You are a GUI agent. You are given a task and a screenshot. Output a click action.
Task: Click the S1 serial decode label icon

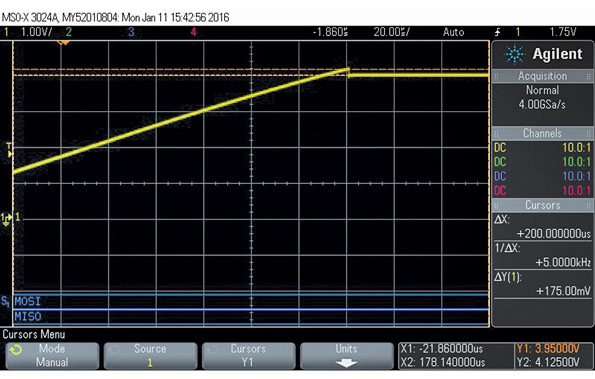click(x=5, y=301)
